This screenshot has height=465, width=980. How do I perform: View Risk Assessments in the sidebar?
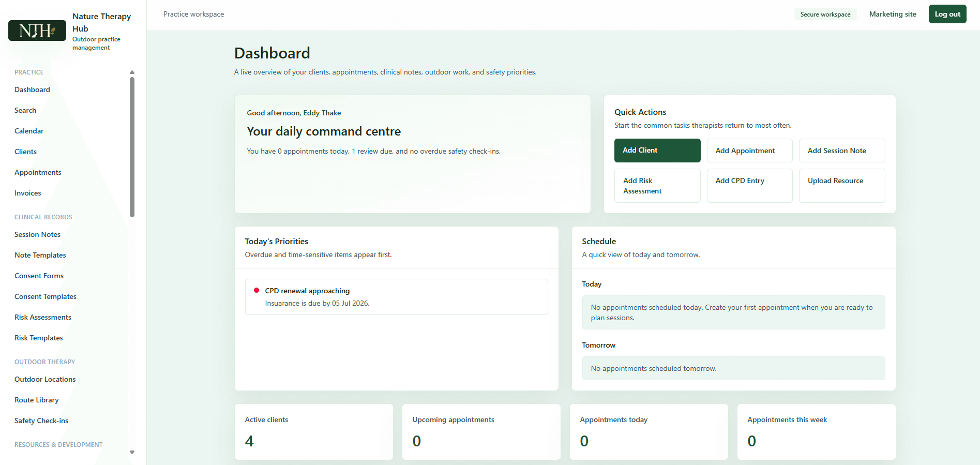click(x=43, y=317)
